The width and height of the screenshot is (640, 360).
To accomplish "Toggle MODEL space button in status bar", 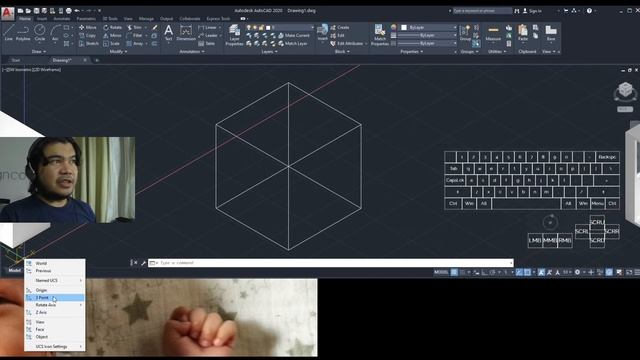I will (441, 272).
